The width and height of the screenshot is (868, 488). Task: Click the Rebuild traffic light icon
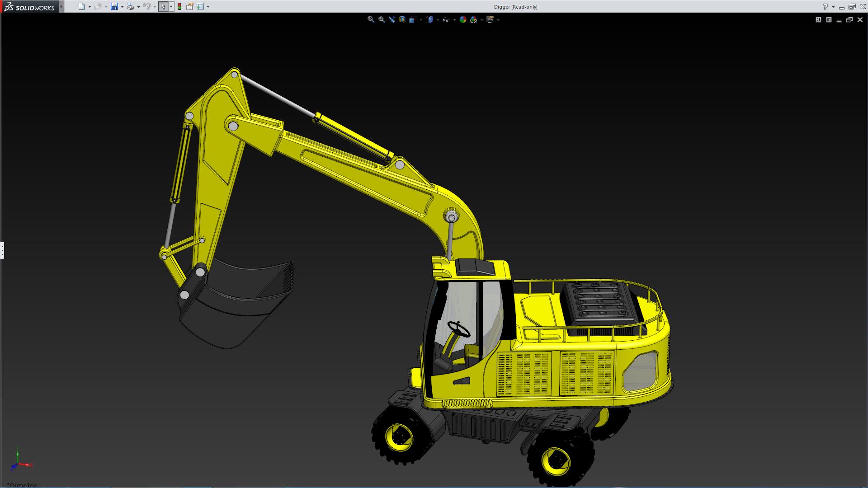pos(179,6)
